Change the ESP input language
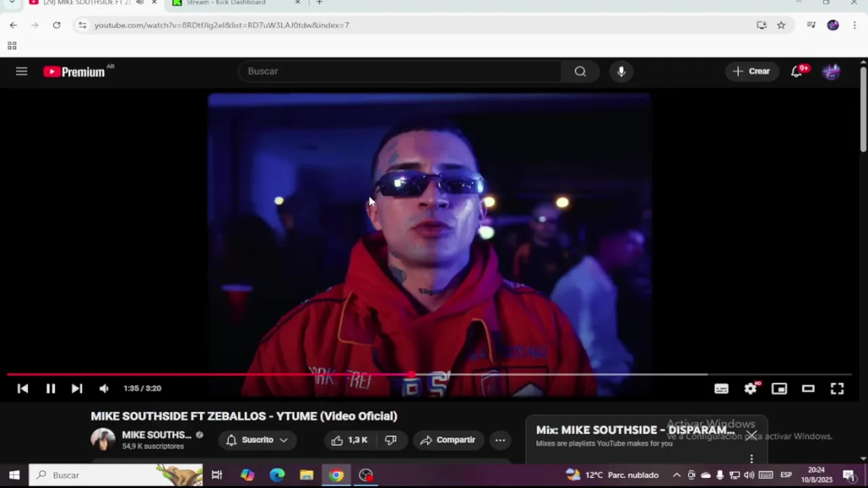This screenshot has height=488, width=868. (x=786, y=475)
